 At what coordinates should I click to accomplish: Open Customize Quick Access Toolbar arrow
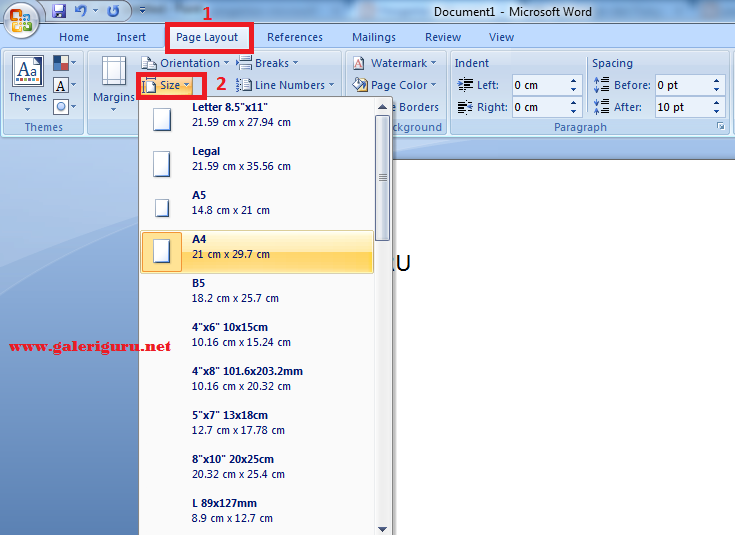point(142,10)
